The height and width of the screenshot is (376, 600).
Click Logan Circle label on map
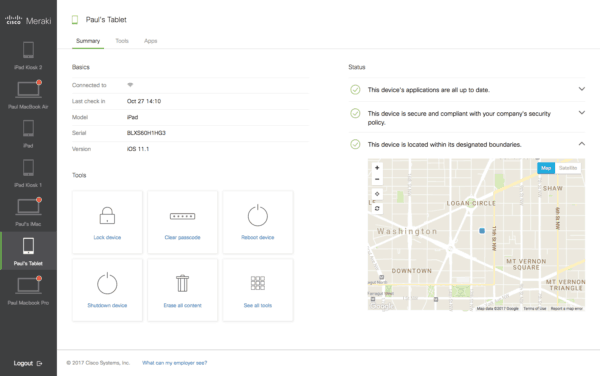(x=471, y=203)
